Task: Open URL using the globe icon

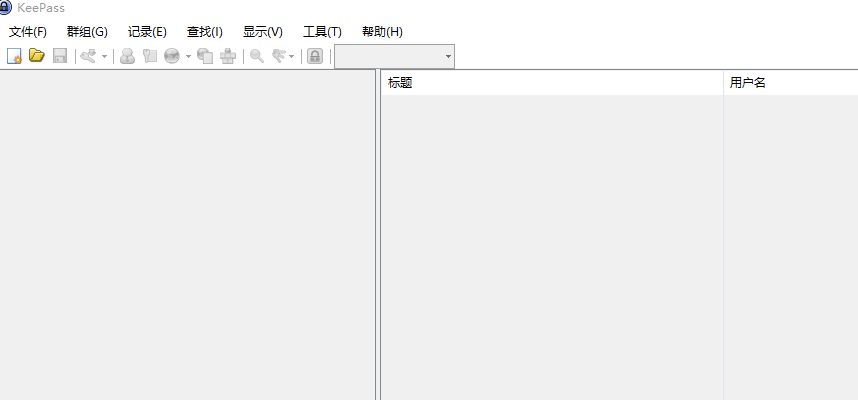Action: pos(172,56)
